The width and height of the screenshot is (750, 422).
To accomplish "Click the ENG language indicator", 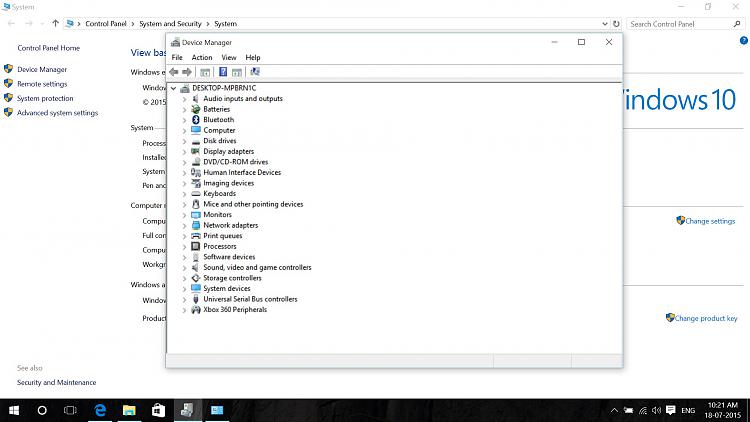I will tap(688, 411).
